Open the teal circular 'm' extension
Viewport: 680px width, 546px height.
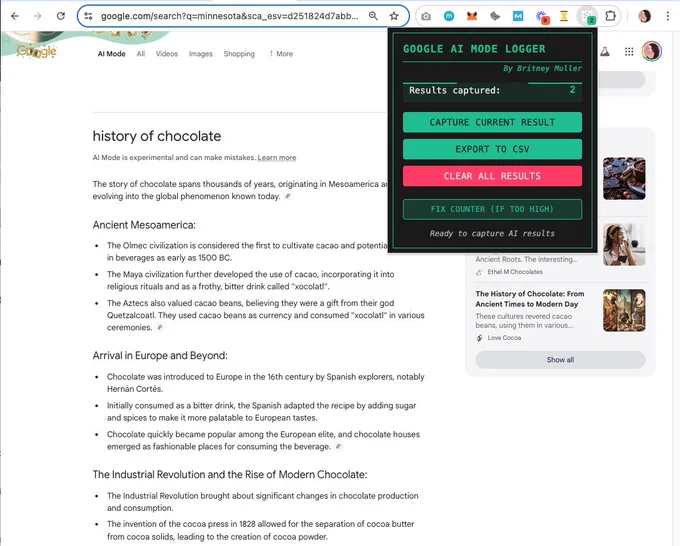[x=449, y=16]
